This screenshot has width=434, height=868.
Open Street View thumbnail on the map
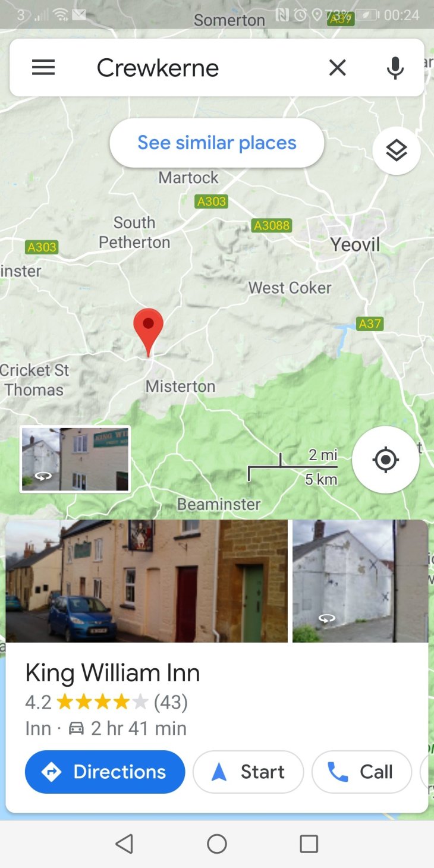tap(75, 460)
